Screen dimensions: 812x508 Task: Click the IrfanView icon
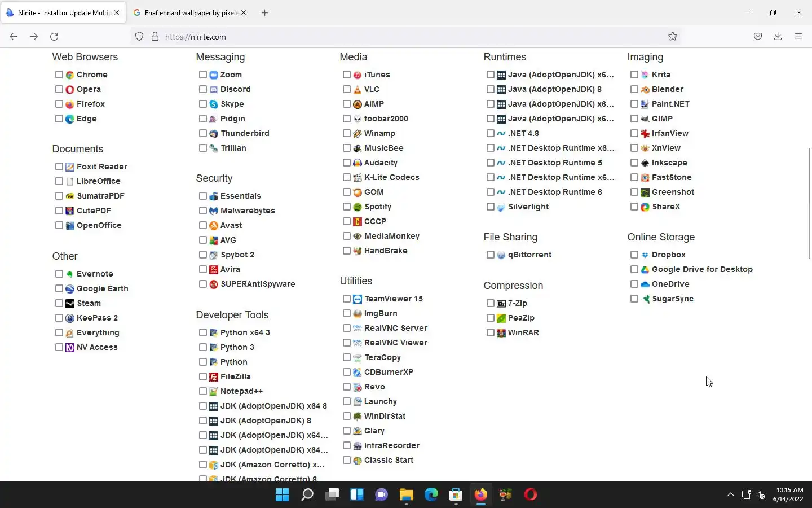tap(645, 133)
